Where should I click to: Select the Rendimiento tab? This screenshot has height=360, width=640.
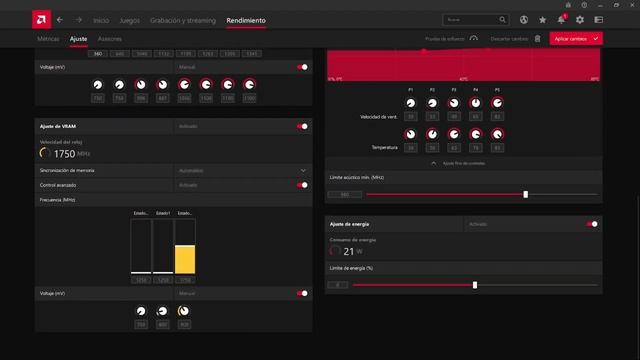click(x=246, y=20)
